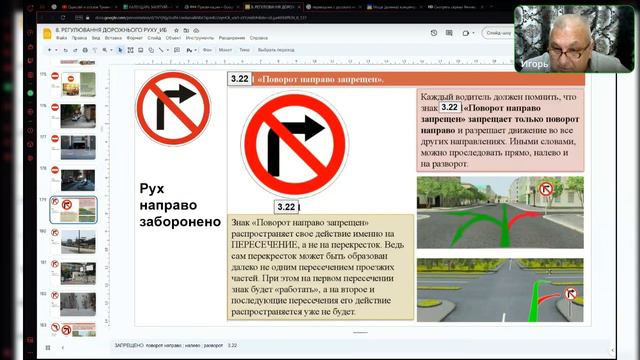Viewport: 640px width, 360px height.
Task: Click the Фон toolbar button
Action: click(x=207, y=50)
